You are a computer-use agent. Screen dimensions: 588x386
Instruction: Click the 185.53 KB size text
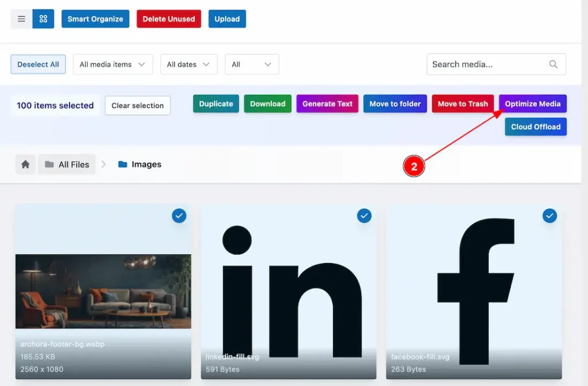click(37, 357)
